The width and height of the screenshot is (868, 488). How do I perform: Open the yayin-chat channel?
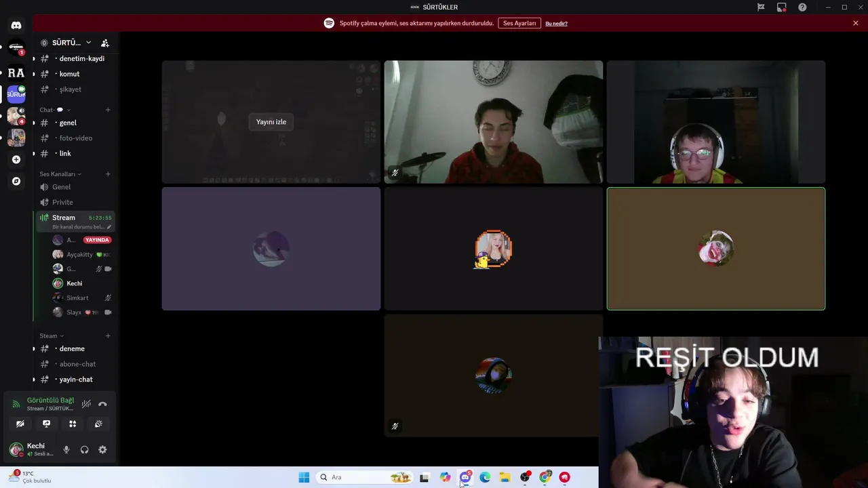75,380
